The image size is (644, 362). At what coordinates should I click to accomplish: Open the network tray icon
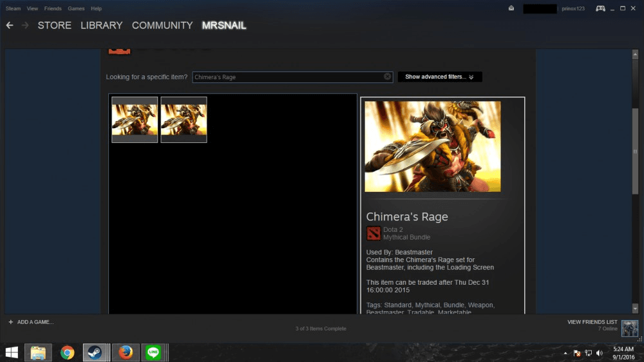pyautogui.click(x=588, y=354)
